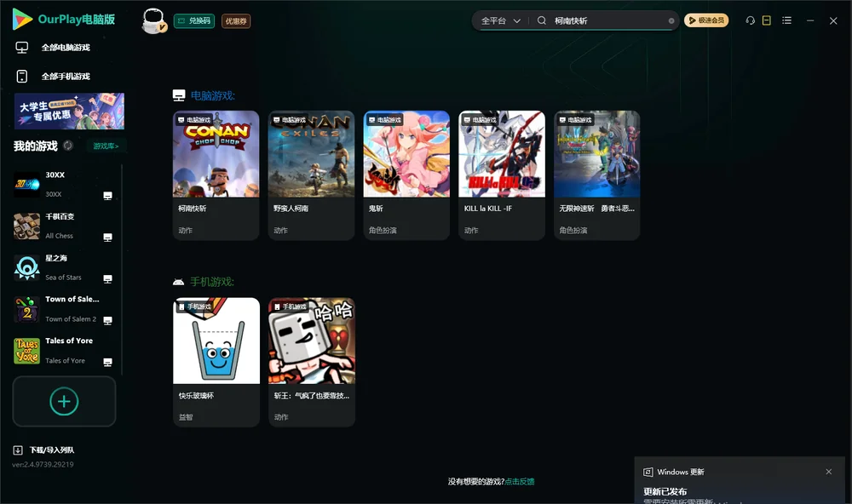Viewport: 852px width, 504px height.
Task: Click the PC icon on All Chess row
Action: tap(107, 238)
